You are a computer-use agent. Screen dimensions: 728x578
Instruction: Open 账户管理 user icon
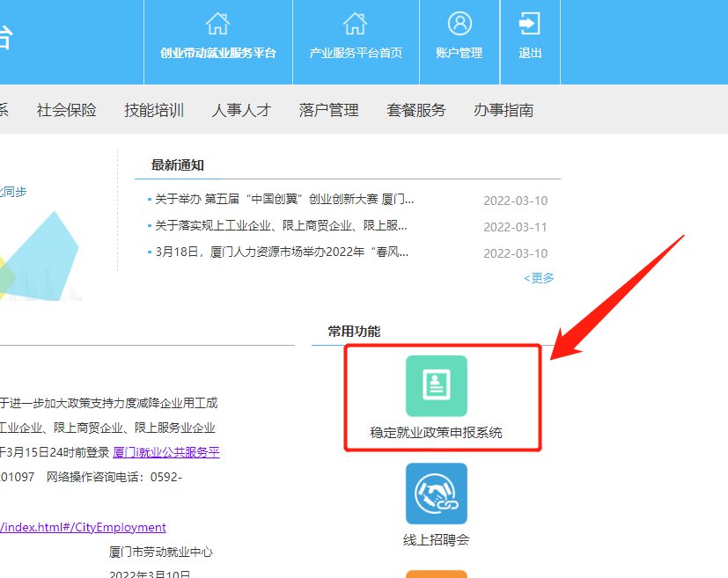click(x=460, y=24)
